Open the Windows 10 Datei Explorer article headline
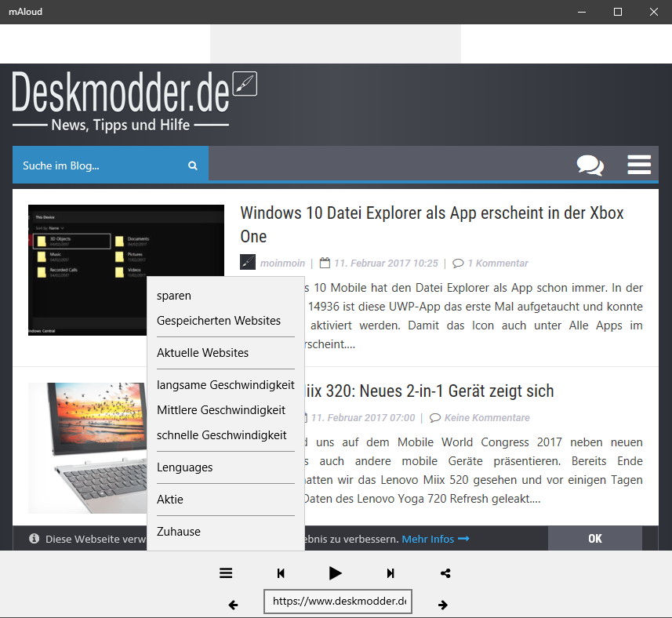 coord(432,224)
